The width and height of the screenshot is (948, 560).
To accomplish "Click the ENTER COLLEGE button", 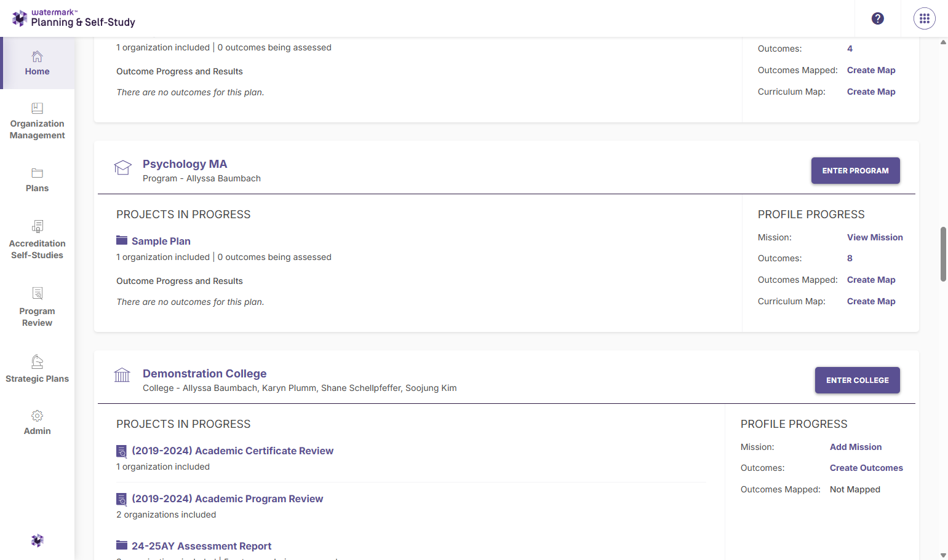I will click(858, 381).
